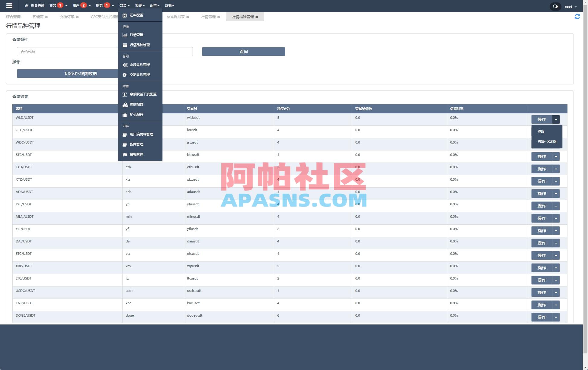Open 矿机配置 with the briefcase icon

137,115
